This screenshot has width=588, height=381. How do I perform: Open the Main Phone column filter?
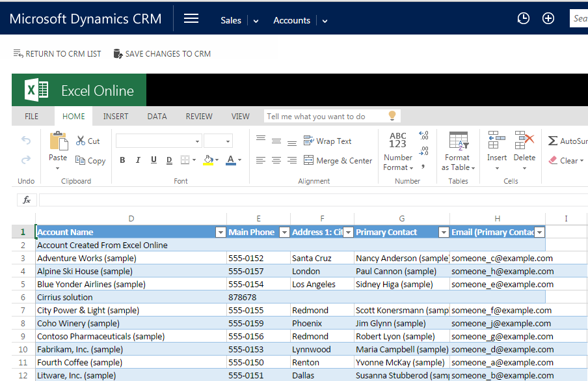(285, 233)
